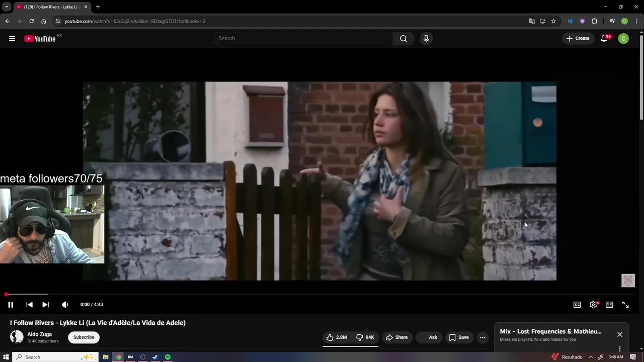Open the Resultado taskbar widget

point(567,357)
